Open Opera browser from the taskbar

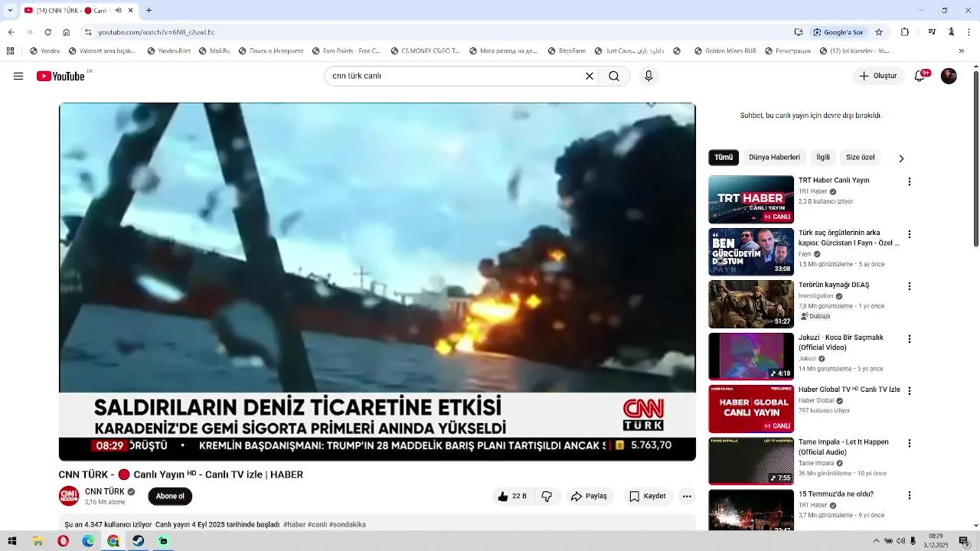[63, 541]
